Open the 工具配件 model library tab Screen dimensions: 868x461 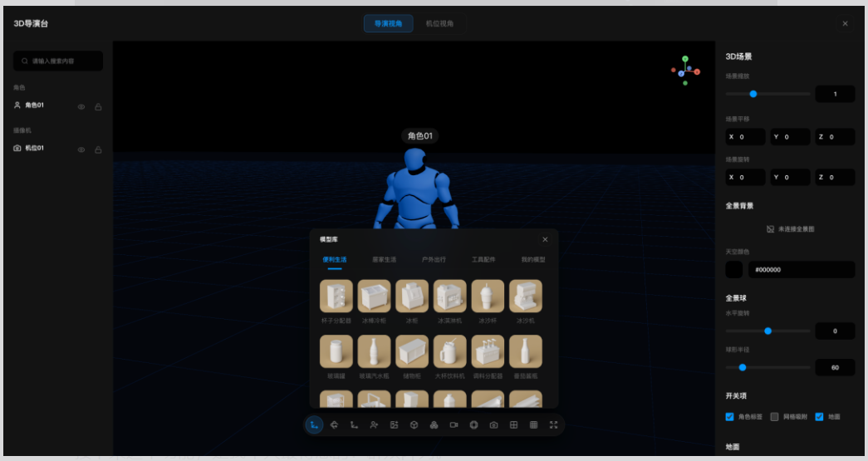[483, 259]
